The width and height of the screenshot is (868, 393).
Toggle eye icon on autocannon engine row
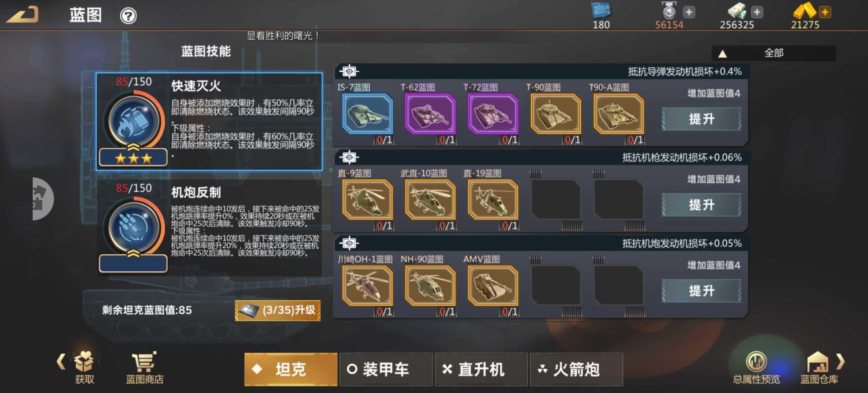(x=349, y=243)
